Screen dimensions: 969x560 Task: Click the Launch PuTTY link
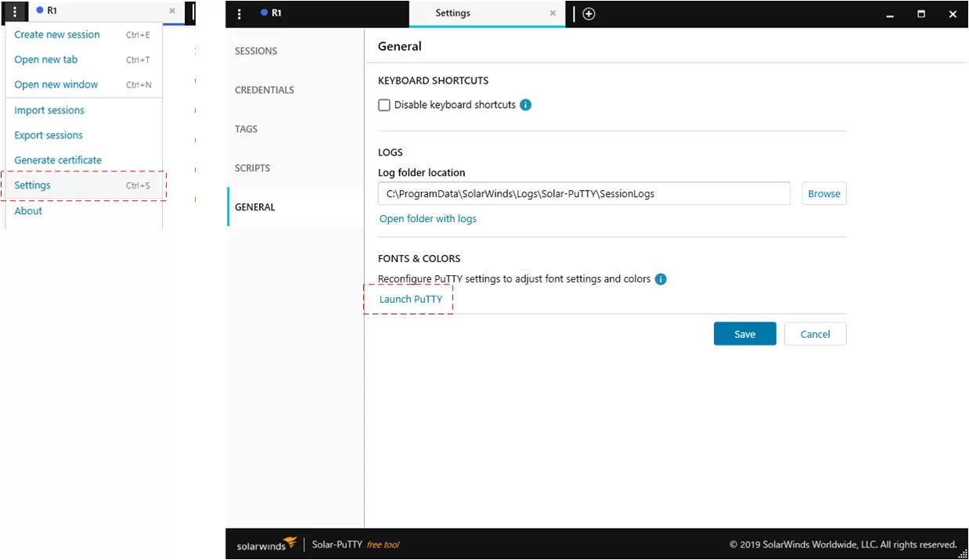[411, 300]
